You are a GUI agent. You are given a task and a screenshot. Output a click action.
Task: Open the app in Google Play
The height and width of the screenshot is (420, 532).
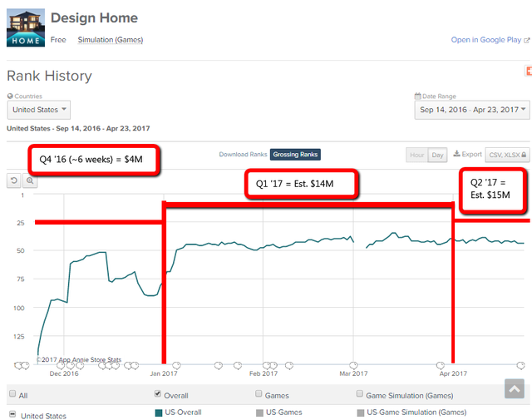pyautogui.click(x=485, y=40)
